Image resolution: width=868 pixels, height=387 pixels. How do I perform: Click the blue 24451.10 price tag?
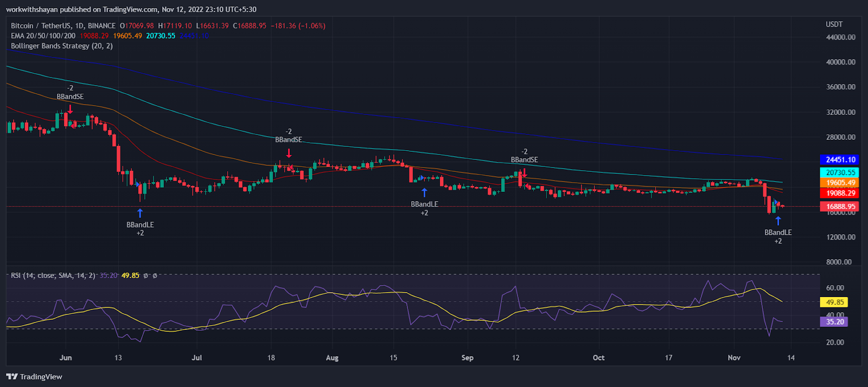[x=840, y=160]
